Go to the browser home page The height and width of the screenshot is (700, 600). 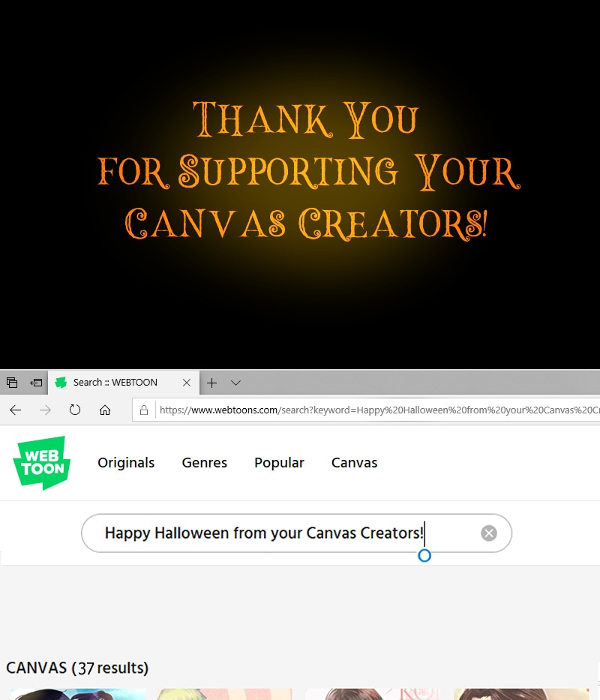[x=105, y=410]
